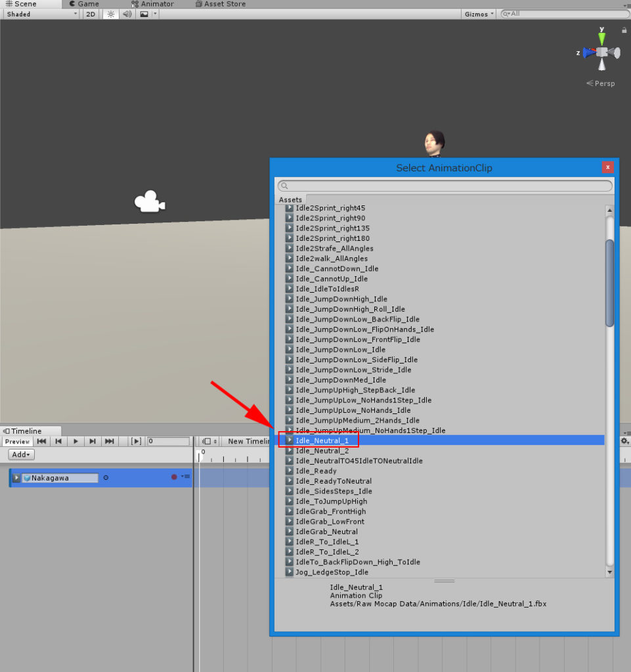Click the scene camera gizmo icon
This screenshot has width=631, height=672.
click(x=149, y=203)
